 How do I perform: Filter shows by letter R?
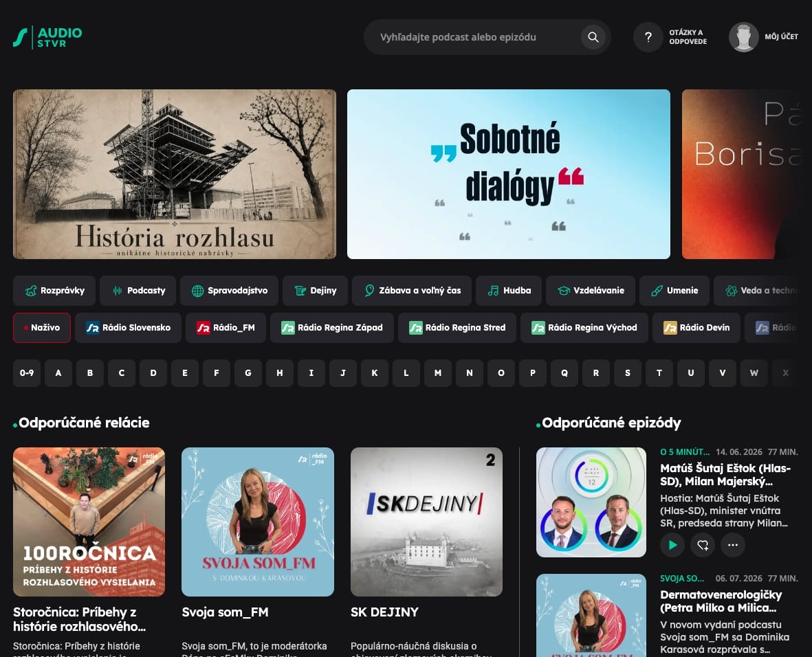point(596,372)
